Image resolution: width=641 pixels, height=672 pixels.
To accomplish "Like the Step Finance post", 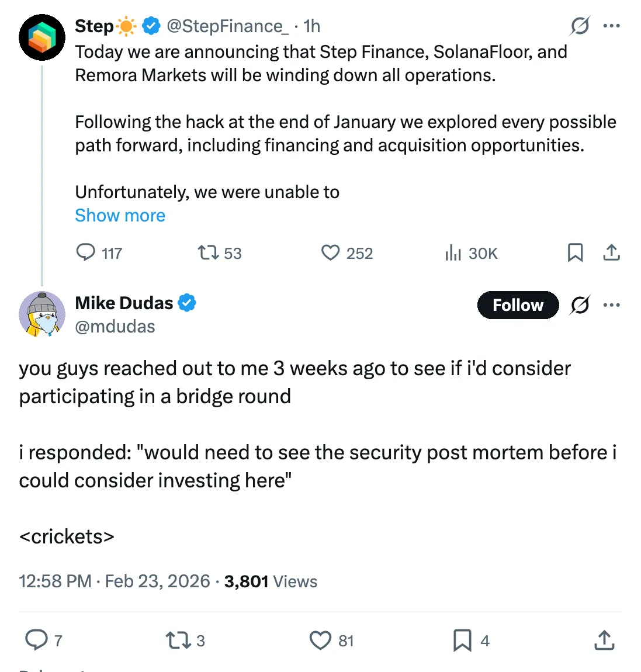I will [331, 252].
